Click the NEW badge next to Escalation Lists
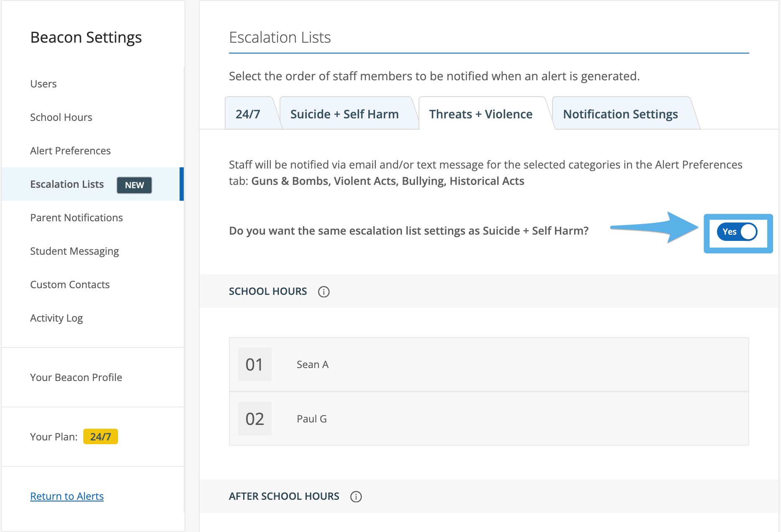The height and width of the screenshot is (532, 781). [x=134, y=185]
